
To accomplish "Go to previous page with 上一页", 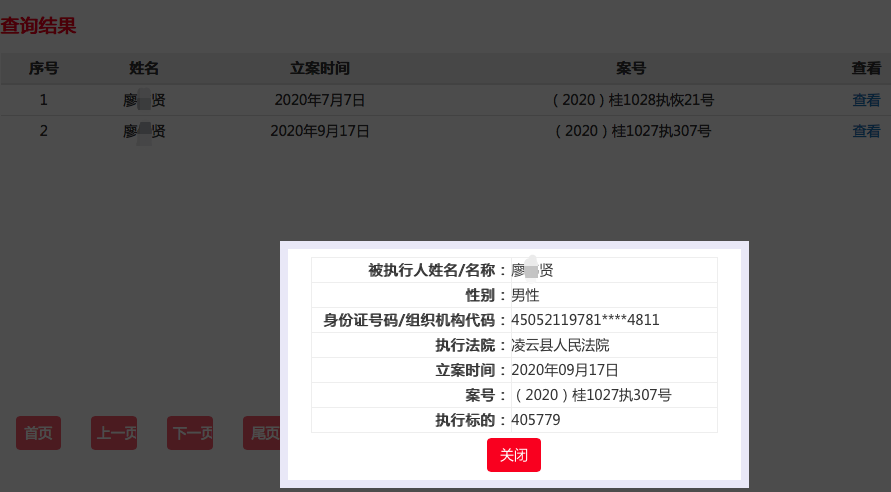I will (x=114, y=433).
